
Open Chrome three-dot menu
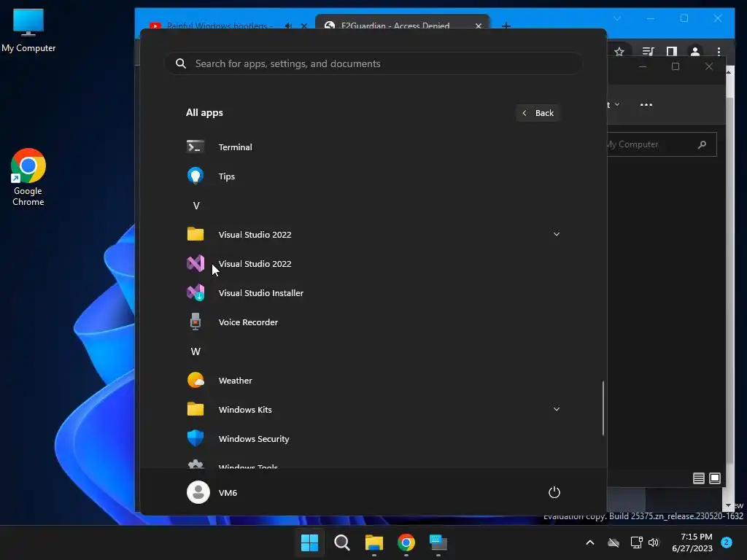[x=719, y=52]
